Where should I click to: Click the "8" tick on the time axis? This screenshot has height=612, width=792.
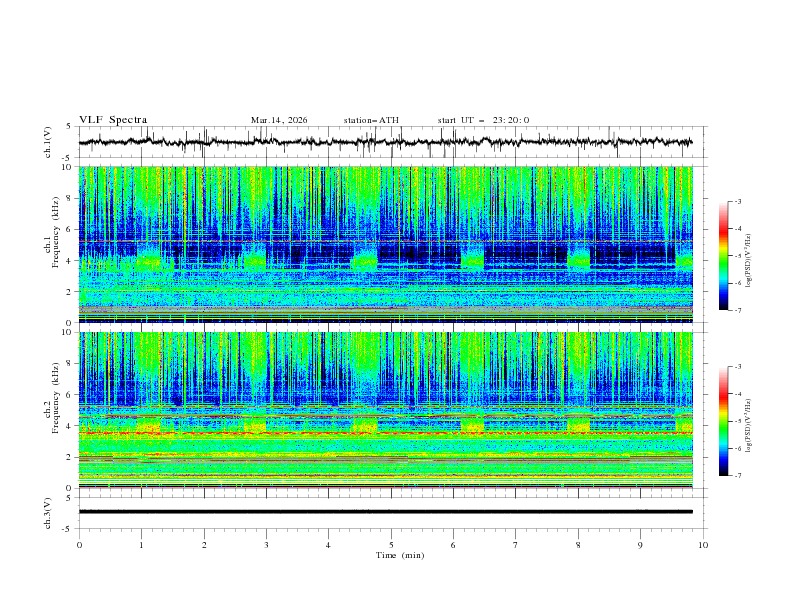click(x=578, y=545)
